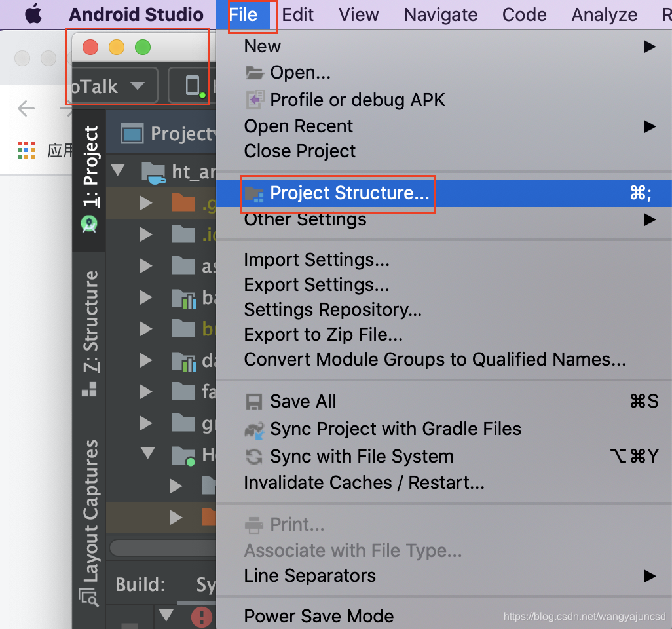This screenshot has height=629, width=672.
Task: Click the Layout Captures icon in sidebar
Action: [89, 598]
